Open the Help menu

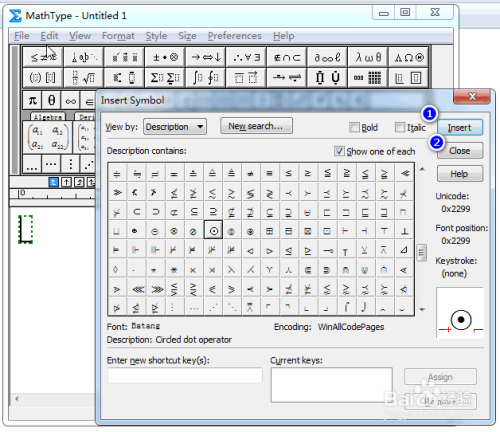[284, 36]
